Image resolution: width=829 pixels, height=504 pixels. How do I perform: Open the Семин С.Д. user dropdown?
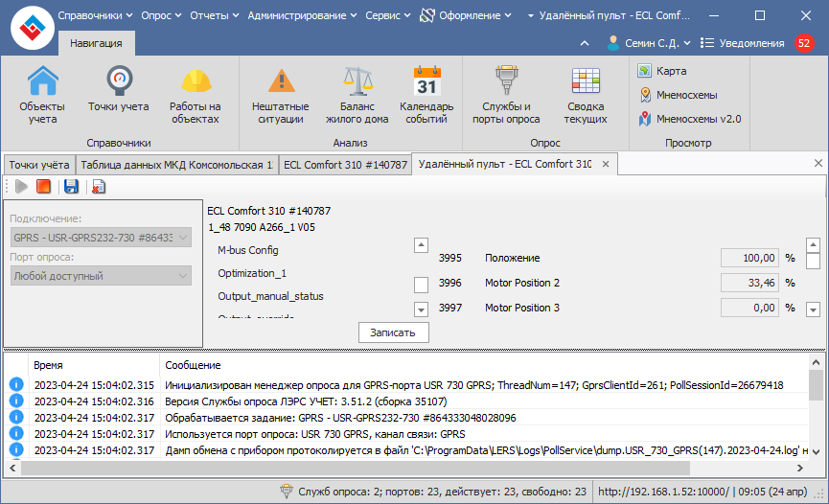pos(657,43)
